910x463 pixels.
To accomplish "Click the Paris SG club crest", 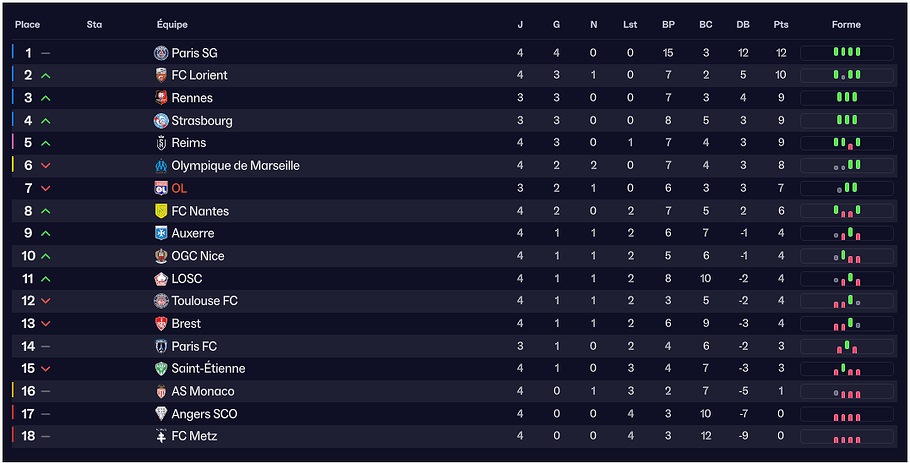I will pos(161,53).
